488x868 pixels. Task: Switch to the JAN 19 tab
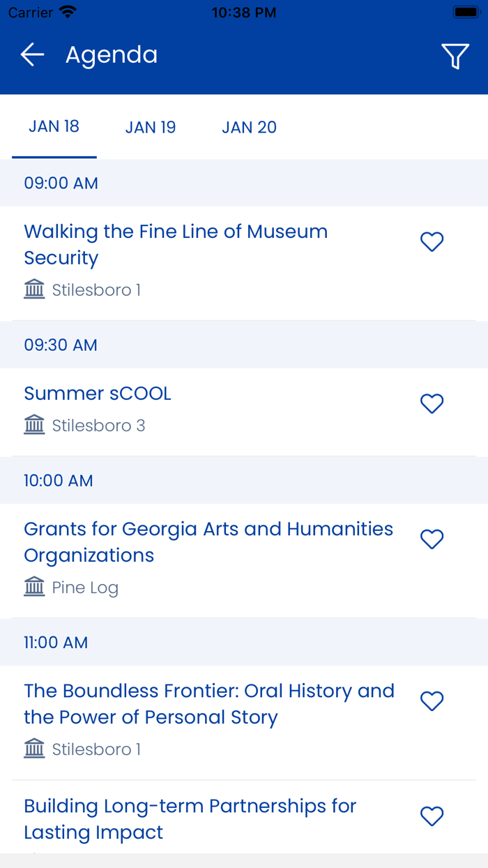coord(151,127)
